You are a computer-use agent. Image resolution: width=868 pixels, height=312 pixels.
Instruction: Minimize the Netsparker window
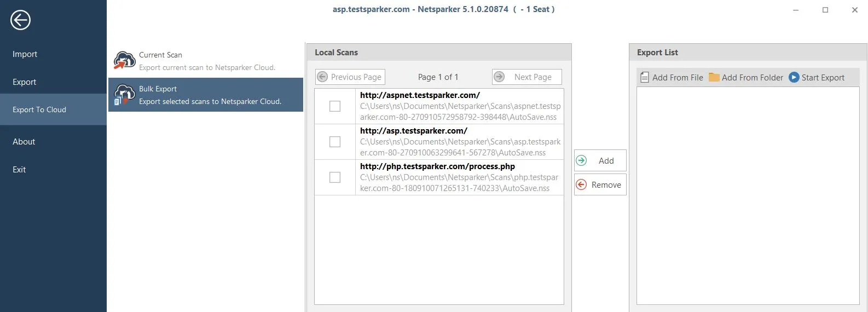tap(796, 10)
